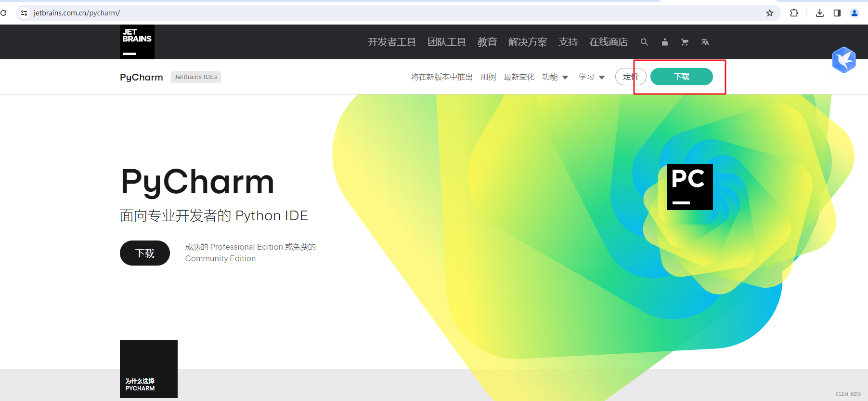View site information icon in address bar
Screen dimensions: 868x401
pos(24,13)
